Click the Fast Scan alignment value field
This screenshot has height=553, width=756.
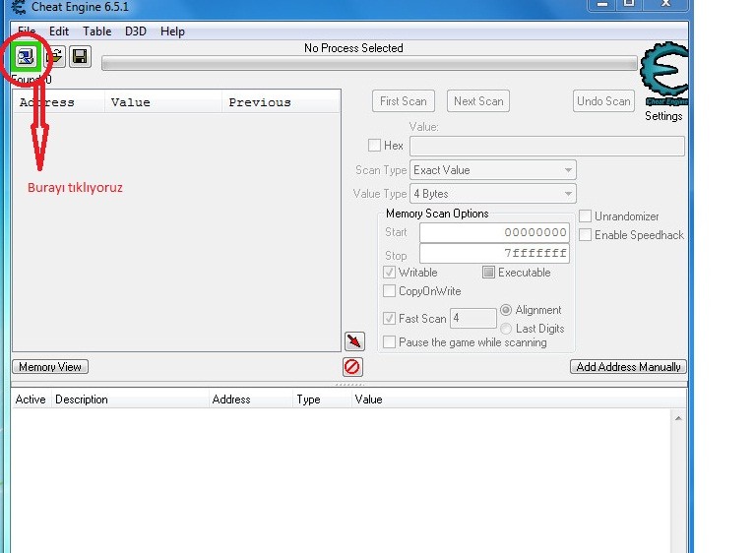(x=472, y=318)
